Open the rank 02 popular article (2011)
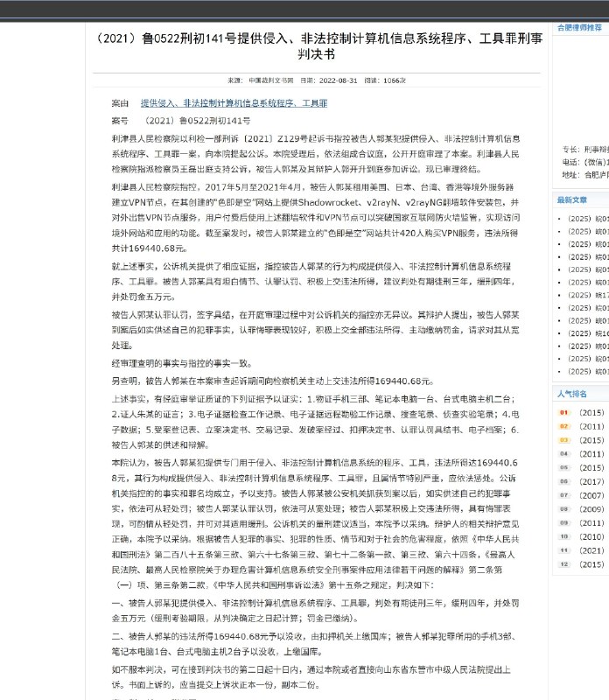 click(x=591, y=427)
